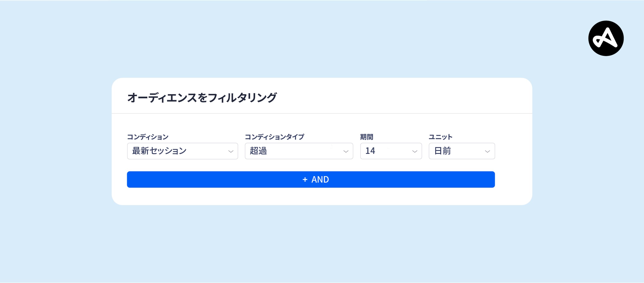The width and height of the screenshot is (644, 283).
Task: Click the plus icon on the AND button
Action: pos(305,179)
